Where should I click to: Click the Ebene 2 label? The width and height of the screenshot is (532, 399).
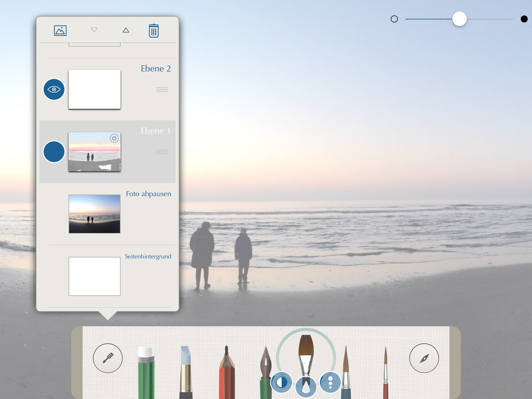tap(156, 69)
